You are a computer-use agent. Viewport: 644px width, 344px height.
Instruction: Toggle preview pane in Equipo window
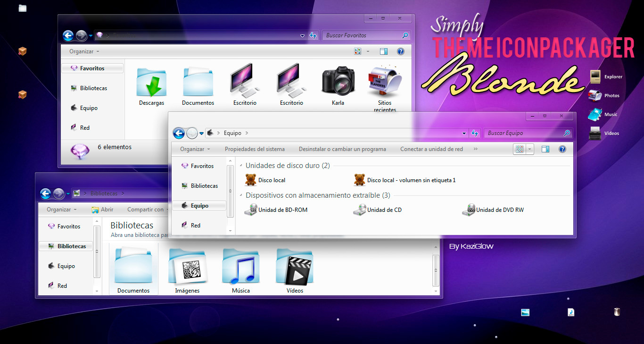545,149
